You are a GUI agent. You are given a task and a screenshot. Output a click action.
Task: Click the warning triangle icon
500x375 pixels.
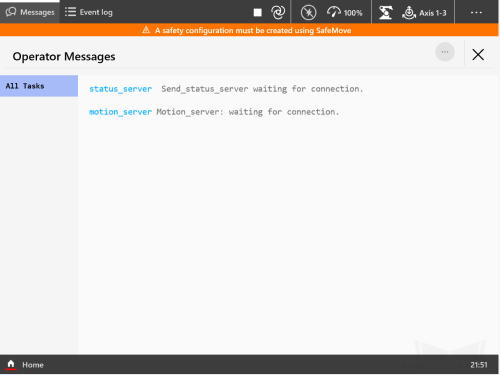coord(146,30)
